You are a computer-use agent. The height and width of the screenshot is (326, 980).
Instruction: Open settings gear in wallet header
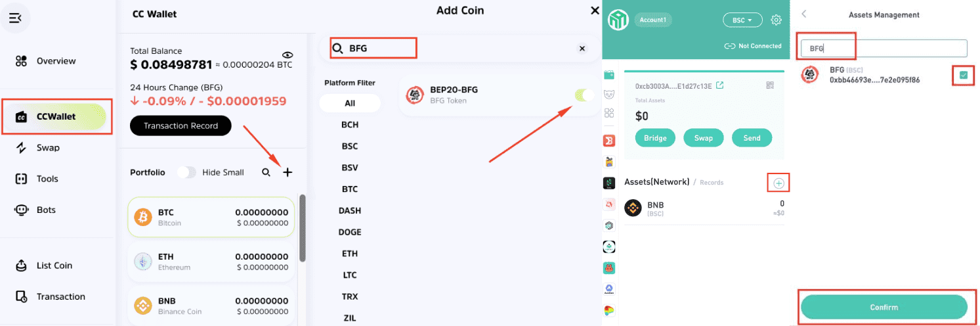(776, 20)
